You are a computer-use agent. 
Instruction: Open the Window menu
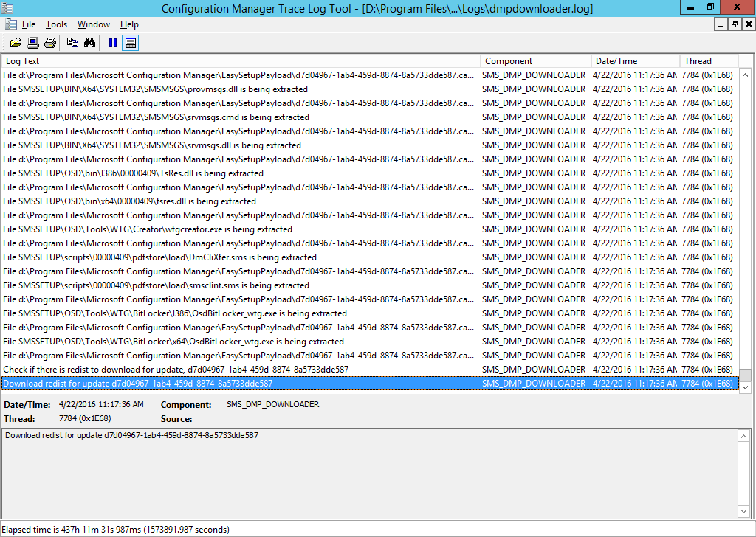pos(94,24)
